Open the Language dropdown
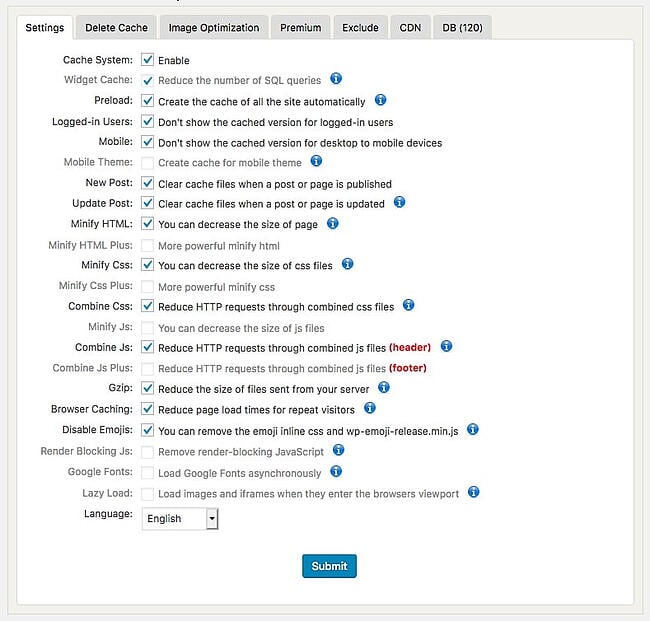 (180, 519)
